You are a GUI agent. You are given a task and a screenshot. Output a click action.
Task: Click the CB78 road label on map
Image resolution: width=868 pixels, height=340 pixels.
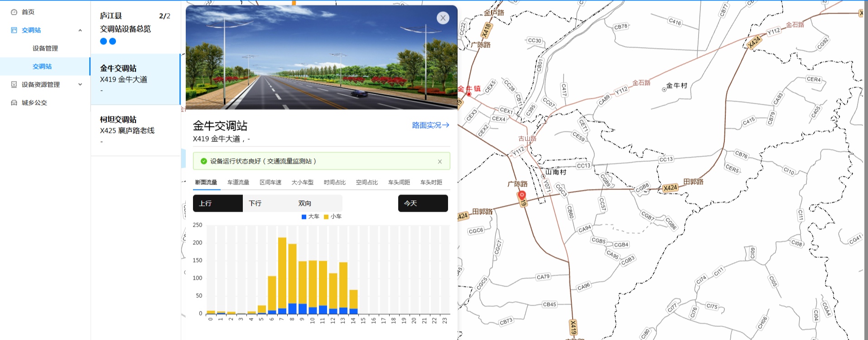click(621, 27)
